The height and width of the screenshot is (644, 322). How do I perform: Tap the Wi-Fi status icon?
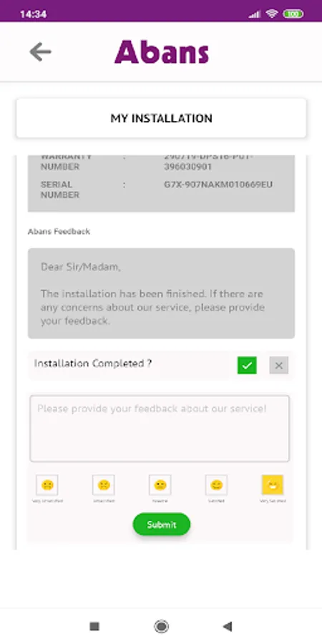(x=271, y=14)
